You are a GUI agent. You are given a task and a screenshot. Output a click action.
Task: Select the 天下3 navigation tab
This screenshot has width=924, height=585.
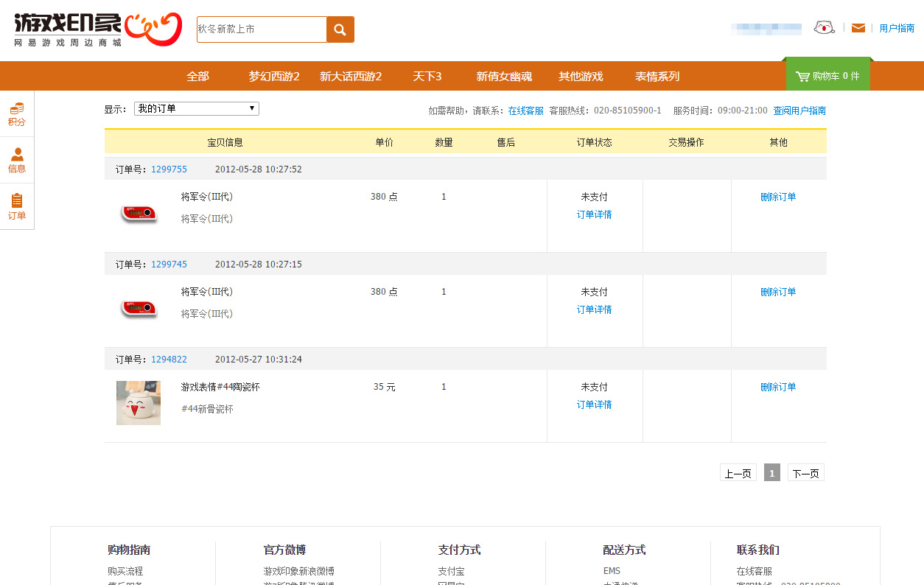(x=427, y=76)
